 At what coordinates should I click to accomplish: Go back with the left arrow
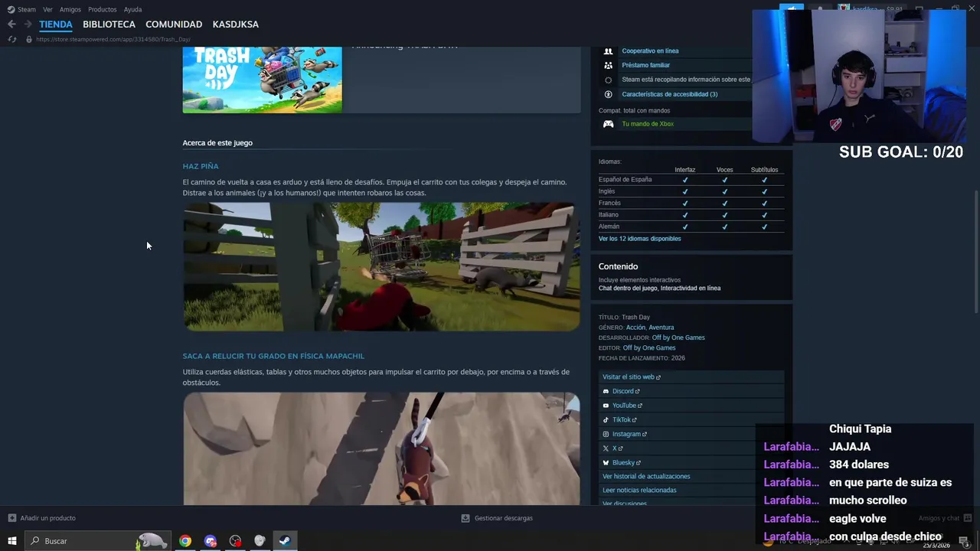11,24
